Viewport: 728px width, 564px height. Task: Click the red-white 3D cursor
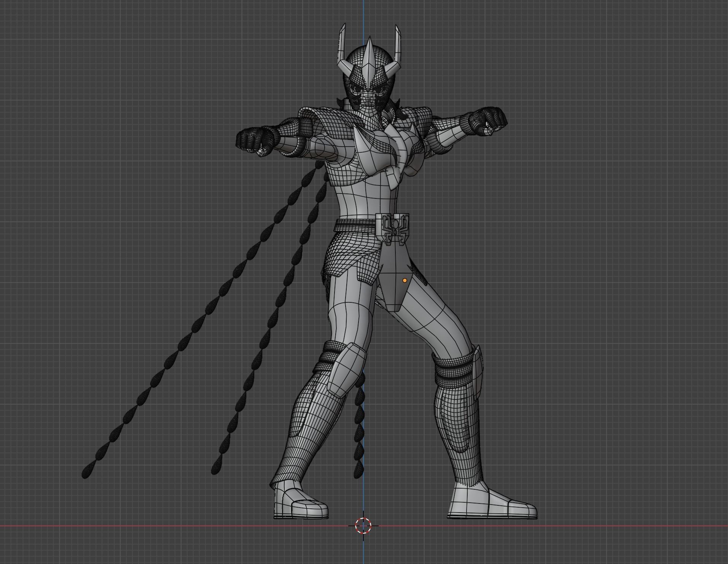click(363, 526)
